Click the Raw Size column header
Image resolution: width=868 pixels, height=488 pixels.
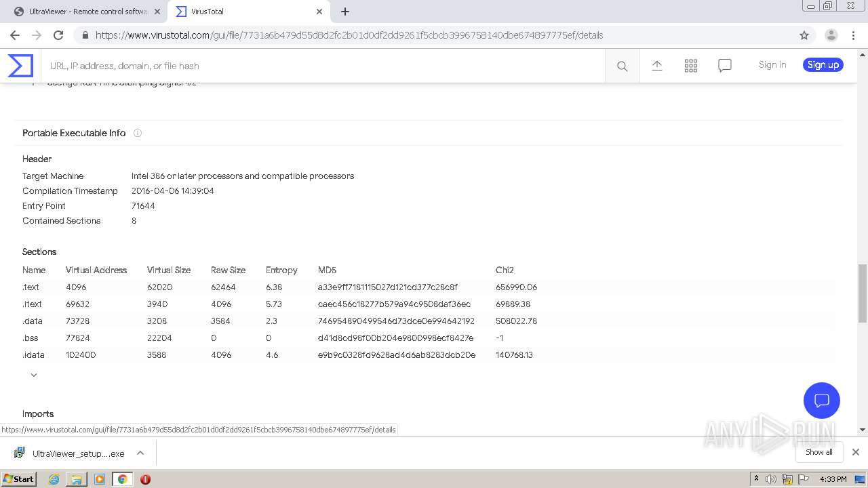point(228,270)
